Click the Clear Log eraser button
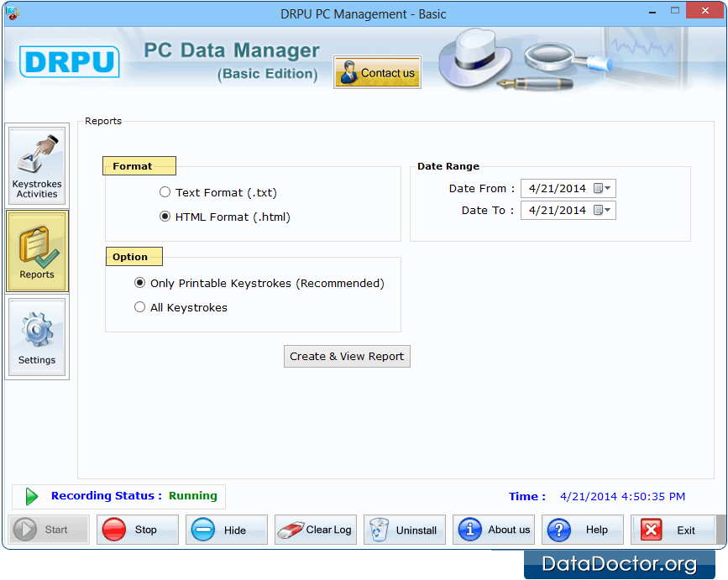This screenshot has width=728, height=580. [x=315, y=530]
